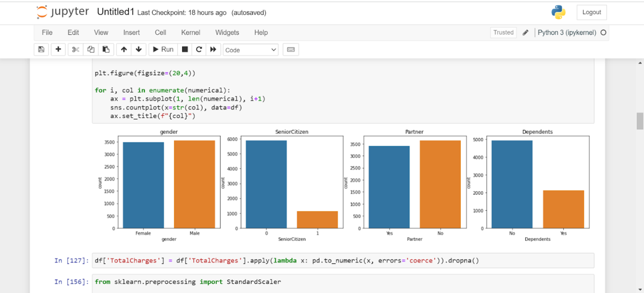The height and width of the screenshot is (293, 644).
Task: Click the save and checkpoint icon
Action: point(41,50)
